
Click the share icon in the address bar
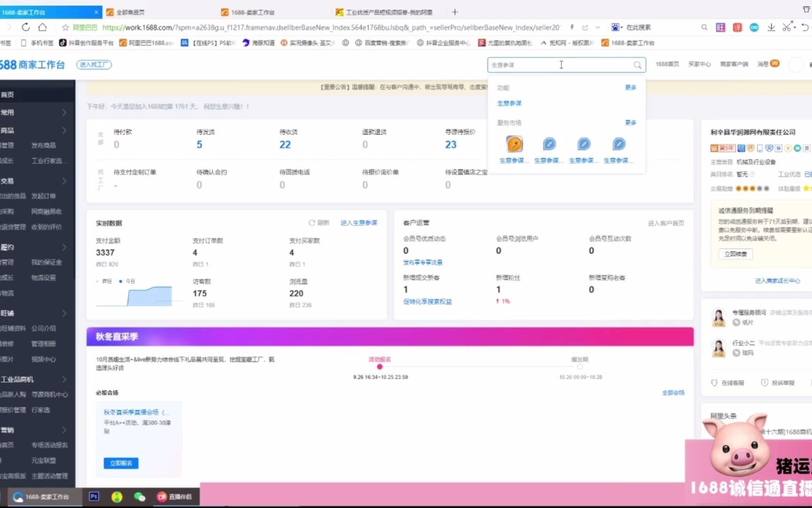point(585,27)
